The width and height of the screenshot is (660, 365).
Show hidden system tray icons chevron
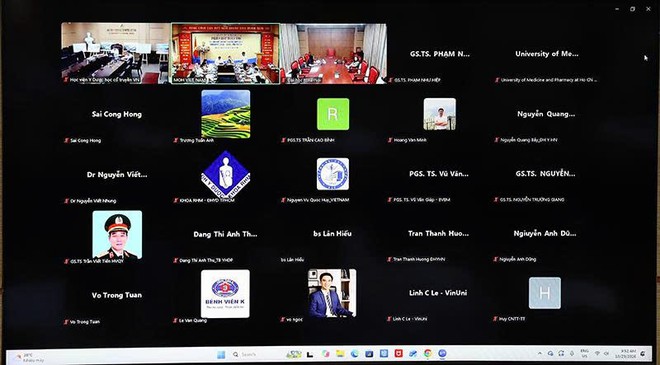pos(540,354)
